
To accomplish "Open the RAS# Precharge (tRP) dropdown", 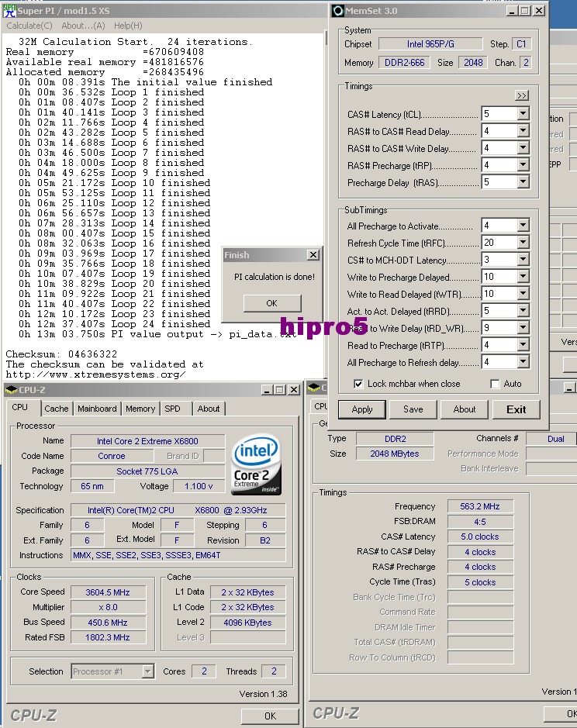I will coord(523,165).
